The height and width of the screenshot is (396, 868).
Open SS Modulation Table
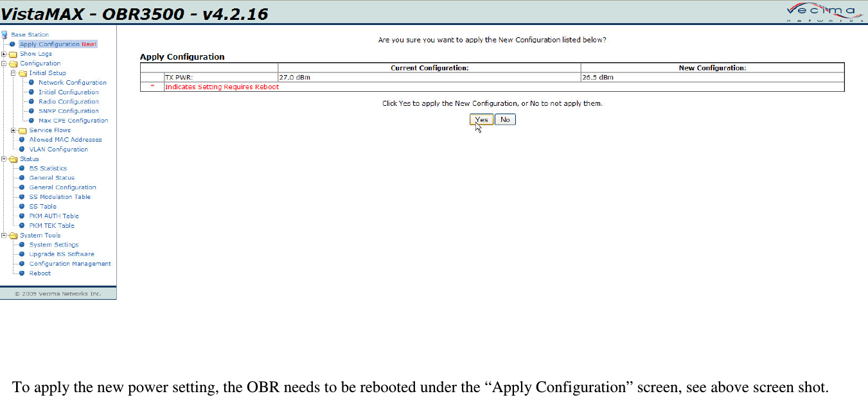(x=60, y=197)
